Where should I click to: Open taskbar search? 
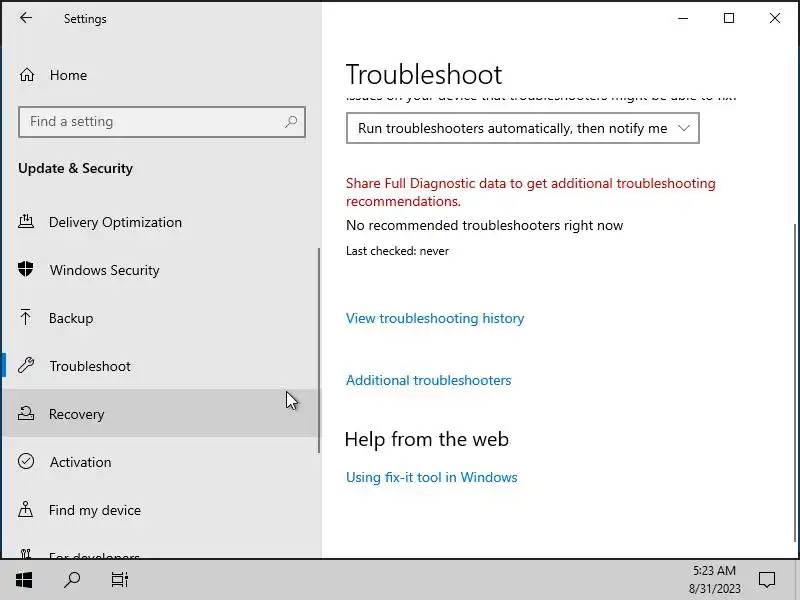coord(72,580)
